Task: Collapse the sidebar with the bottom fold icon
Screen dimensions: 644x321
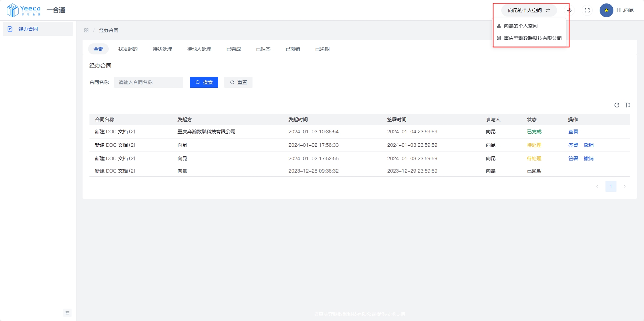Action: click(x=67, y=313)
